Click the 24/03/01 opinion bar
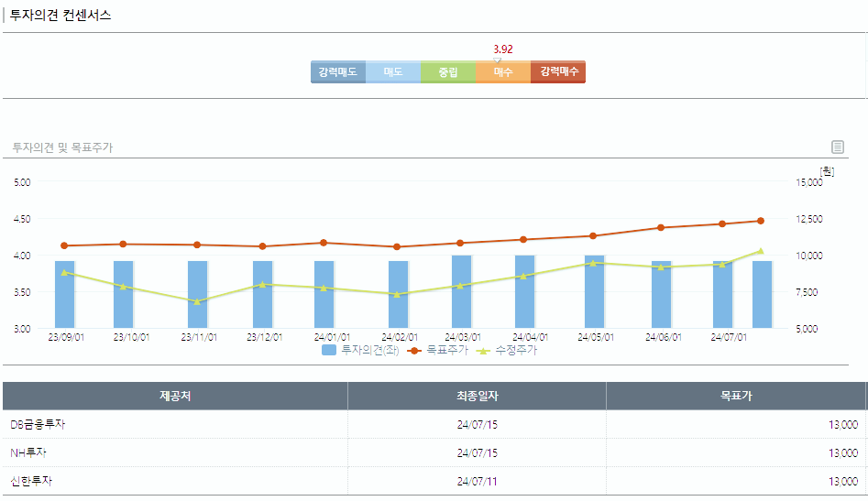 coord(462,292)
